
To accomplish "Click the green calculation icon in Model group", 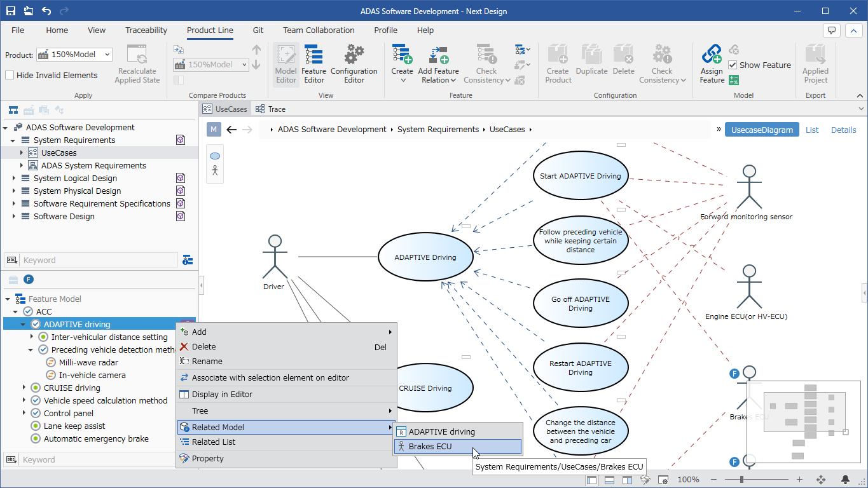I will coord(733,80).
